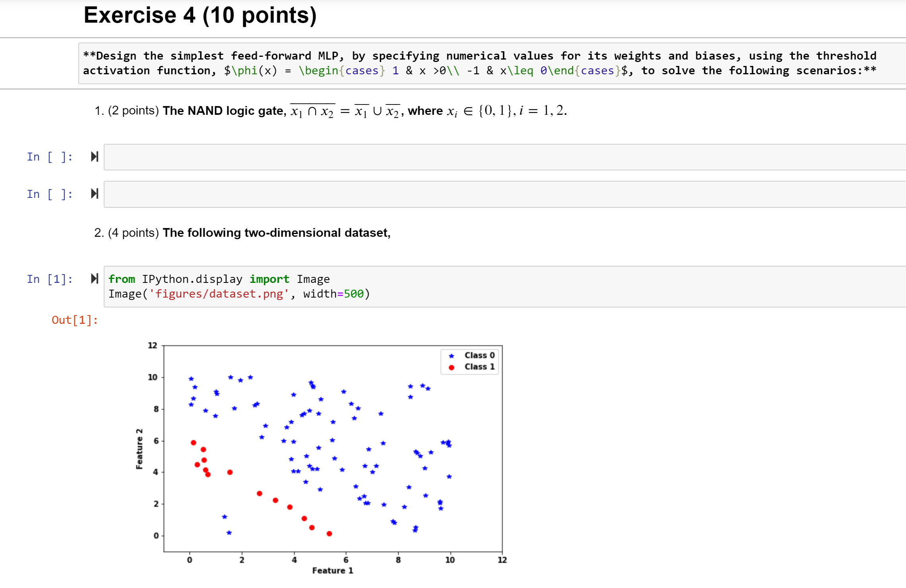Click the 'In [1]:' cell prompt

coord(50,279)
